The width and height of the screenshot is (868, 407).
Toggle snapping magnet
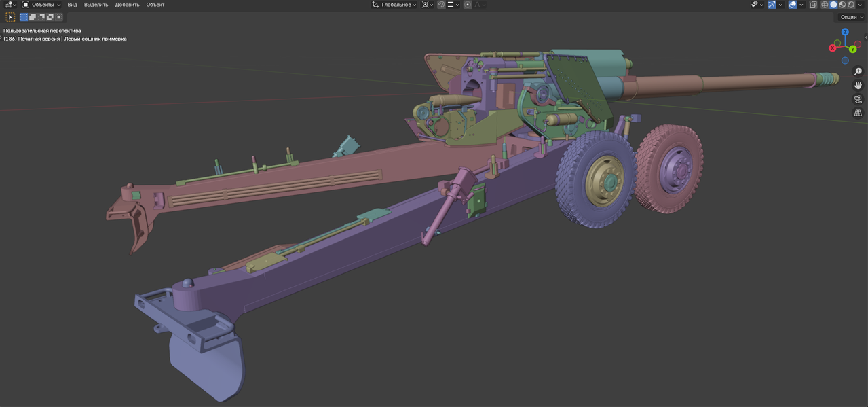(x=441, y=5)
